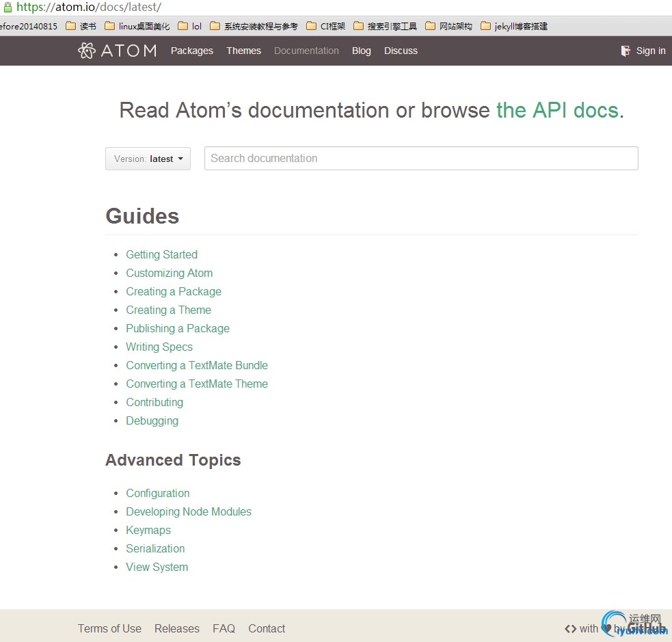Open the 网站架构 bookmark folder

click(x=448, y=26)
